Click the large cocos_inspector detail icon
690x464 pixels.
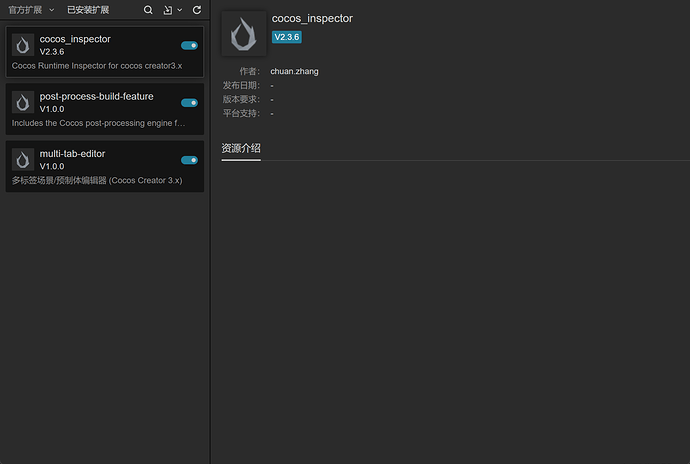point(244,34)
